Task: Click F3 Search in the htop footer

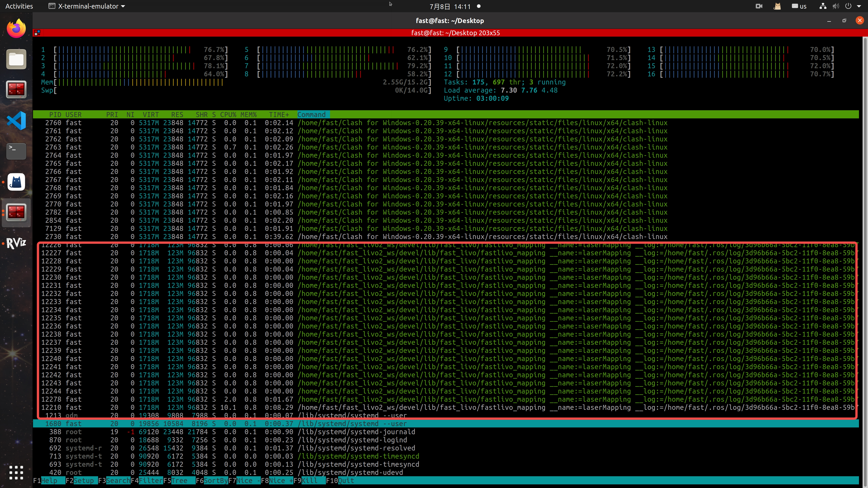Action: 114,481
